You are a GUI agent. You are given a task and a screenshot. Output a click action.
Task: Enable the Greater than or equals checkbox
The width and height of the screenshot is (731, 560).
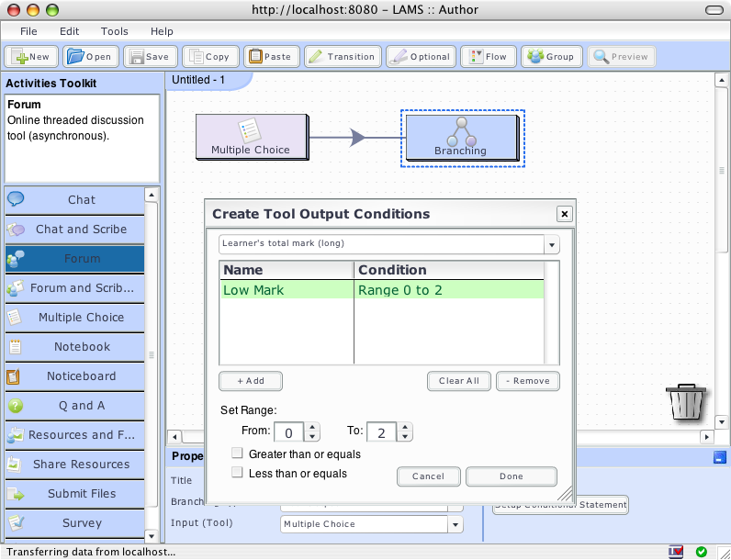[x=238, y=454]
